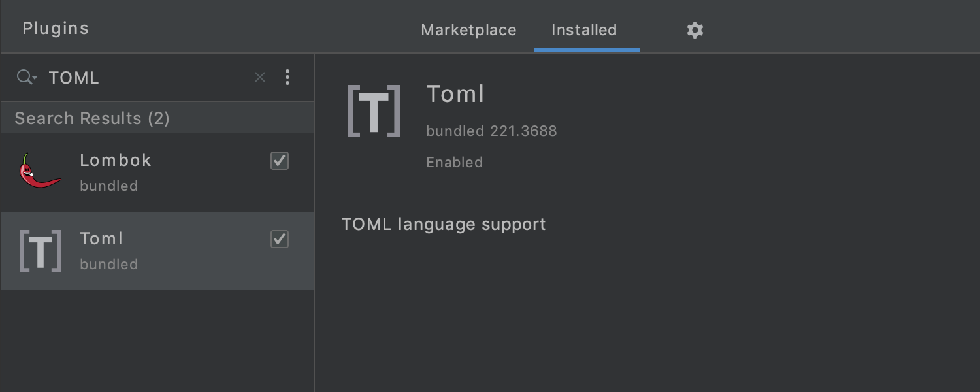This screenshot has height=392, width=980.
Task: Click the Search Results (2) header
Action: coord(92,118)
